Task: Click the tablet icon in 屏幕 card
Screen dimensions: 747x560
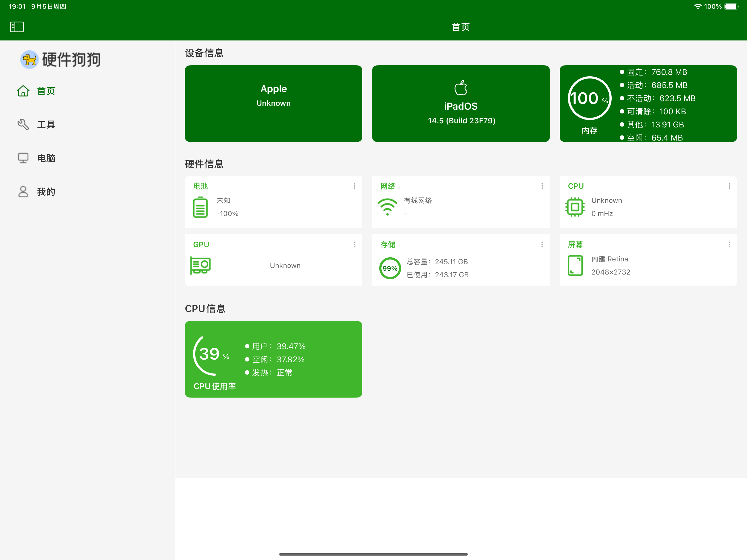Action: coord(575,266)
